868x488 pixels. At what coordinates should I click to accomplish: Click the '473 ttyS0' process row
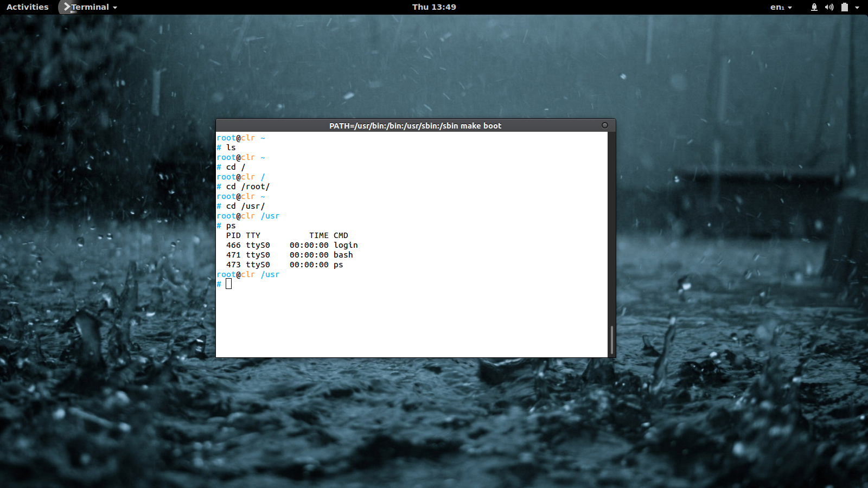click(x=285, y=265)
